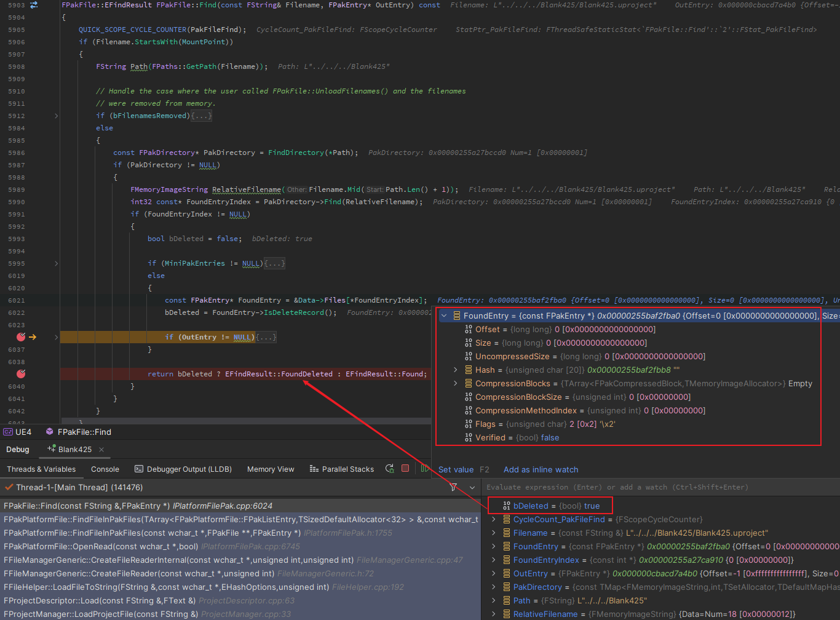Click the Set value link
The width and height of the screenshot is (840, 620).
pos(456,469)
